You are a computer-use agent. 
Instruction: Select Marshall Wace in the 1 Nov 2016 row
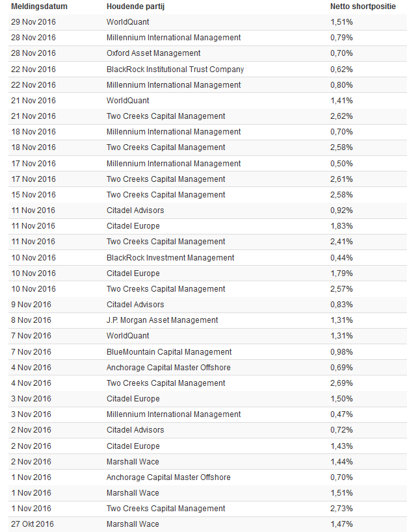pyautogui.click(x=133, y=493)
